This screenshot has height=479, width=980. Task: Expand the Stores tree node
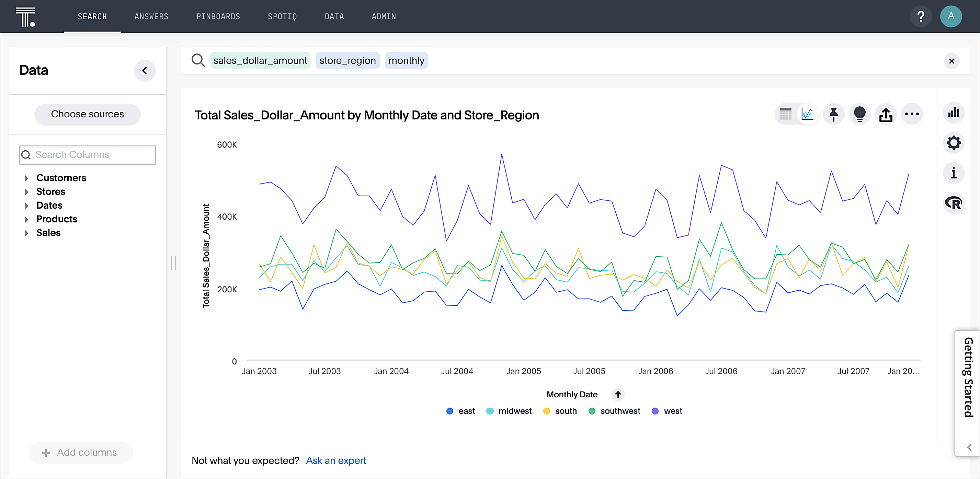pyautogui.click(x=26, y=191)
